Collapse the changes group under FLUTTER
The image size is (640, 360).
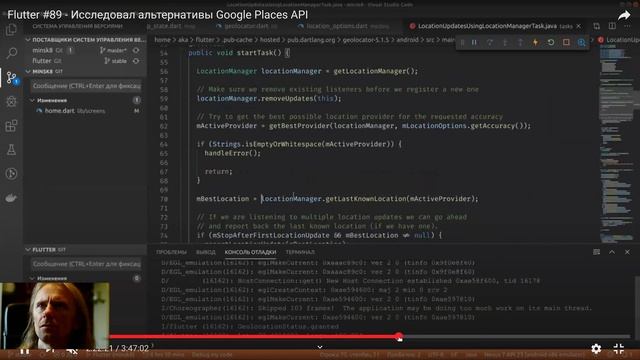point(32,278)
